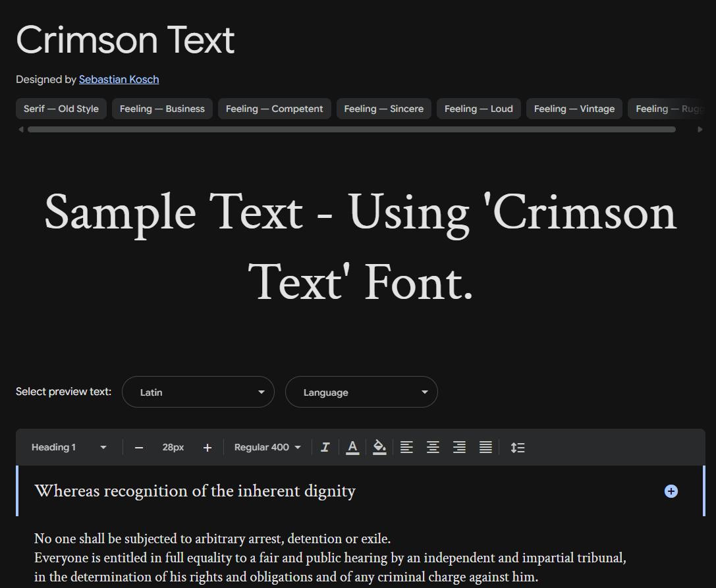Align preview text left
The width and height of the screenshot is (716, 588).
[406, 447]
